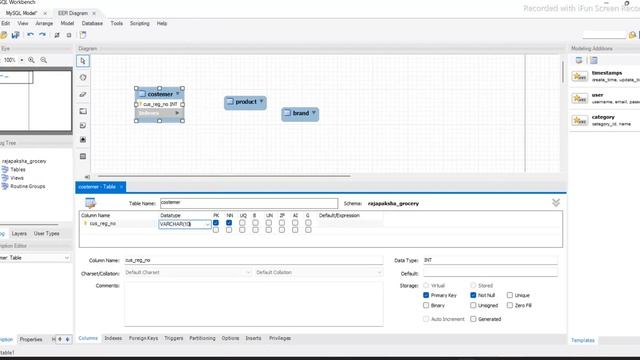Close the costemer - Table editor tab

121,187
